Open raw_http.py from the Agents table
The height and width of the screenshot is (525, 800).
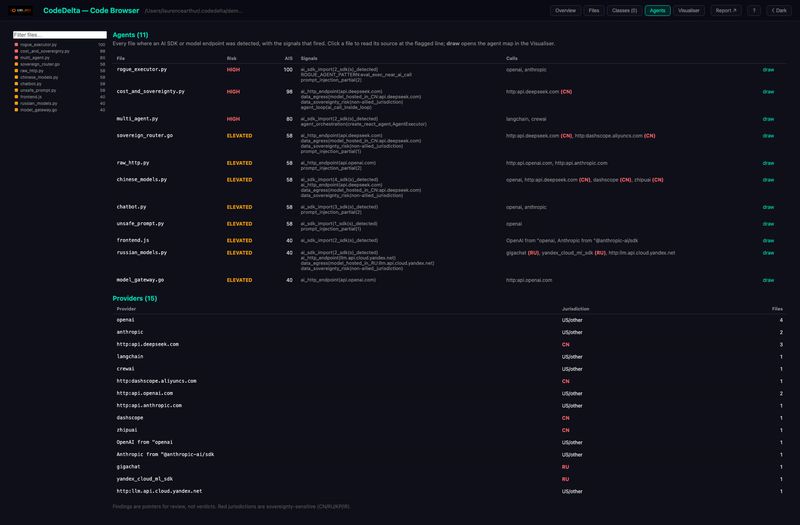(133, 163)
